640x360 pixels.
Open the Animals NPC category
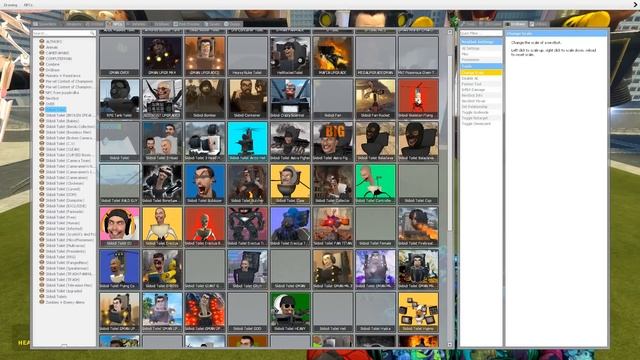(52, 47)
